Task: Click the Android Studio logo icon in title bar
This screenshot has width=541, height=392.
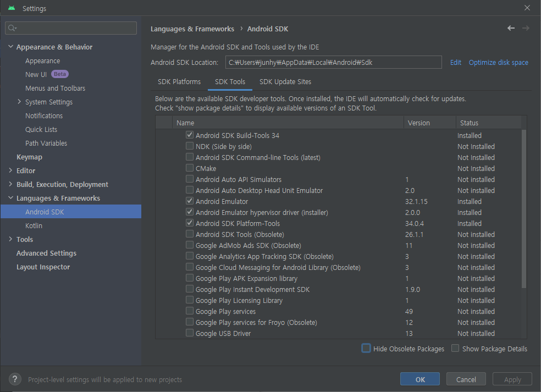Action: (x=12, y=8)
